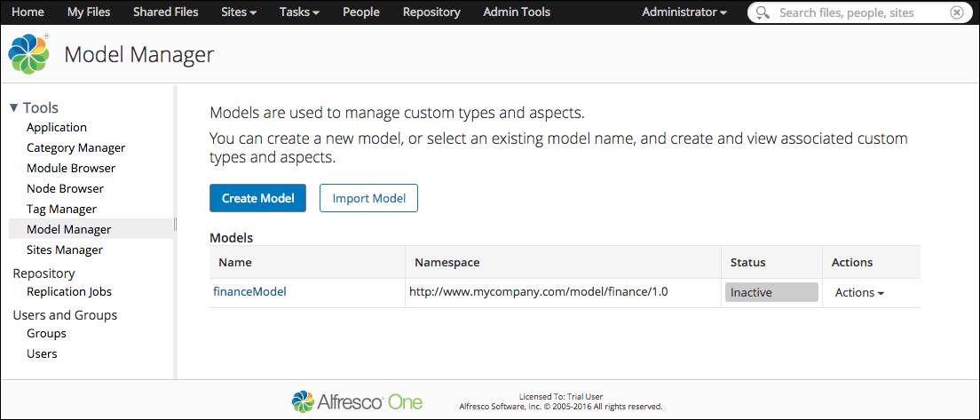Viewport: 980px width, 420px height.
Task: Open the Repository menu item
Action: tap(431, 12)
